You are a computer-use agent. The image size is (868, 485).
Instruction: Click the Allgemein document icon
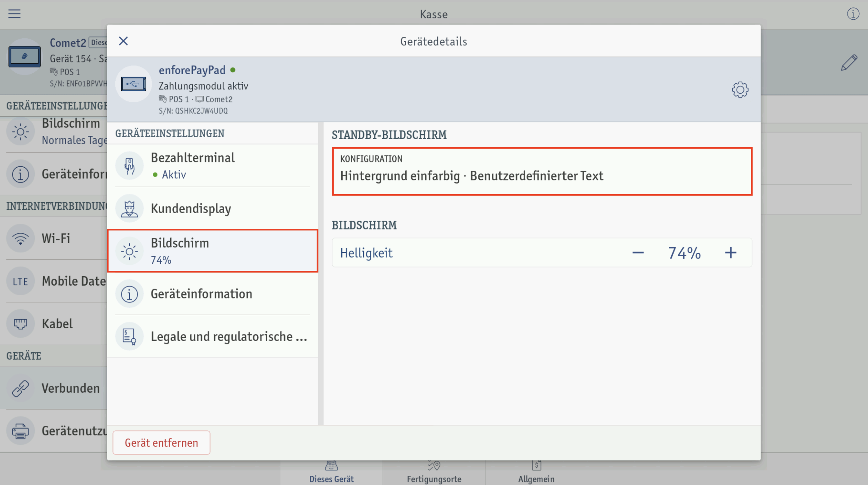[x=536, y=465]
